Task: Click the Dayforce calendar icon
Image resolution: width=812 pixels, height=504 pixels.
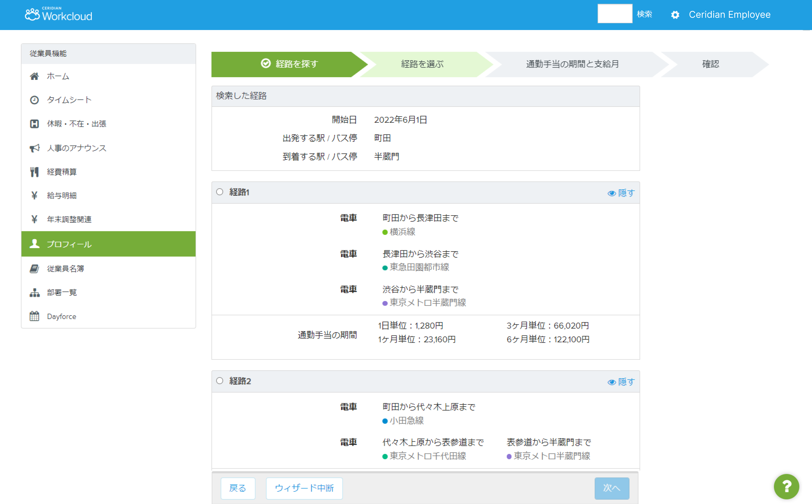Action: pyautogui.click(x=34, y=316)
